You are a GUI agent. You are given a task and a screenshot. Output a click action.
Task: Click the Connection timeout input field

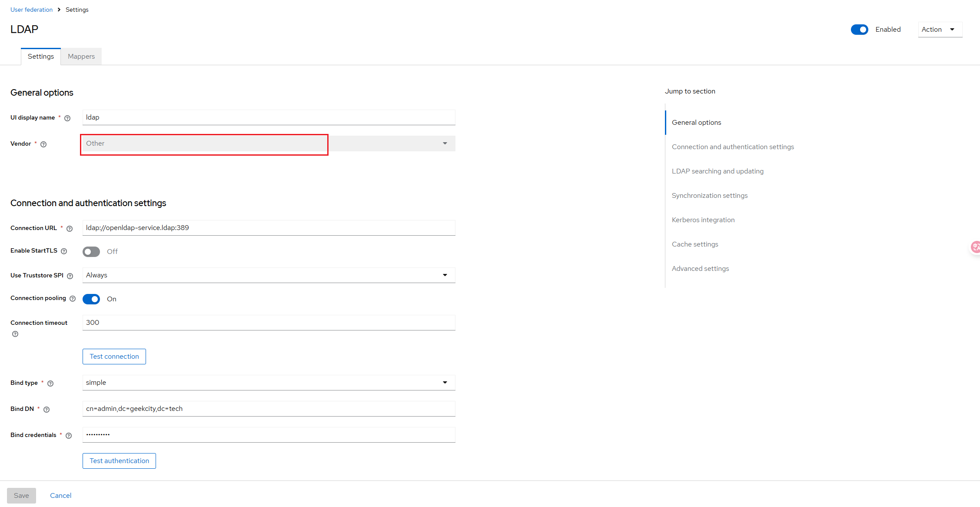(269, 323)
